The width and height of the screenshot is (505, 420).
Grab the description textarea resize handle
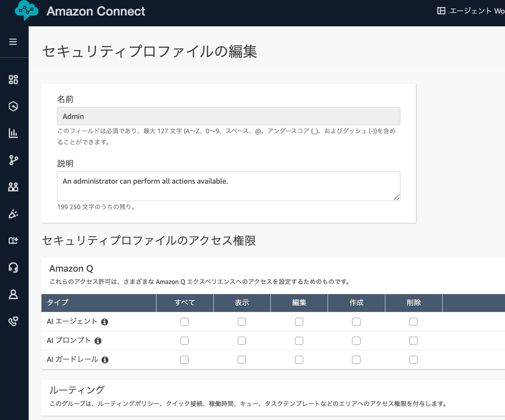click(x=397, y=197)
